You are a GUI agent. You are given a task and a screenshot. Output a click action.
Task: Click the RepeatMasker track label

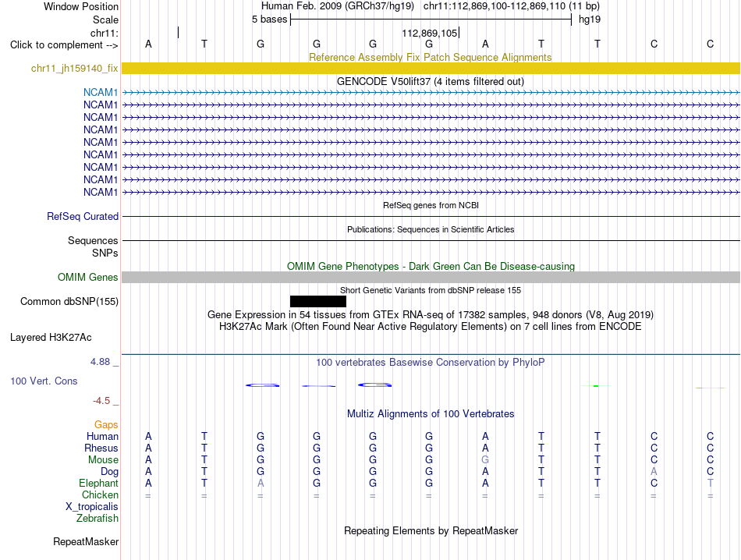[86, 541]
